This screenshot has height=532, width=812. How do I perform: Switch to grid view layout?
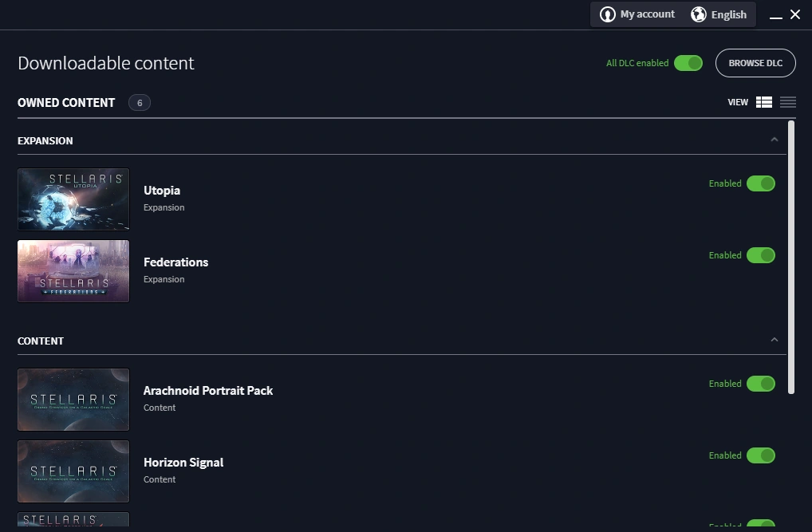764,102
